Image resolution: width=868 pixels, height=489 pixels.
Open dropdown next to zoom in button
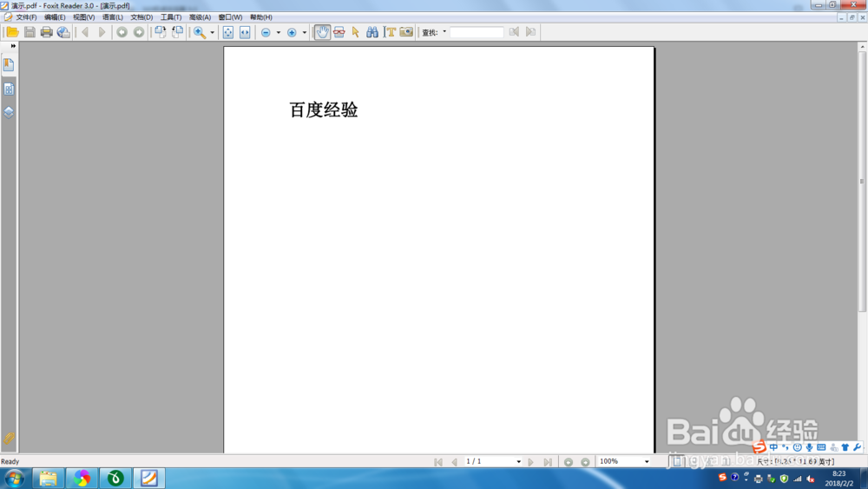tap(305, 32)
